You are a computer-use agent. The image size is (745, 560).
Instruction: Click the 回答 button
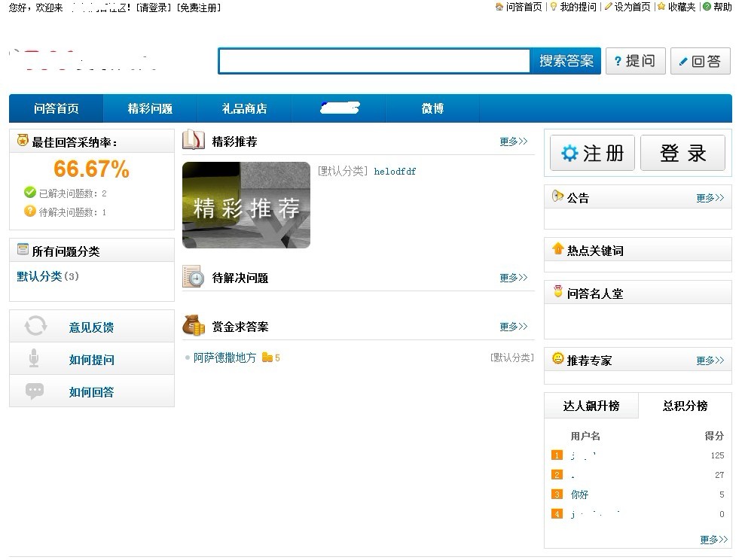click(701, 61)
